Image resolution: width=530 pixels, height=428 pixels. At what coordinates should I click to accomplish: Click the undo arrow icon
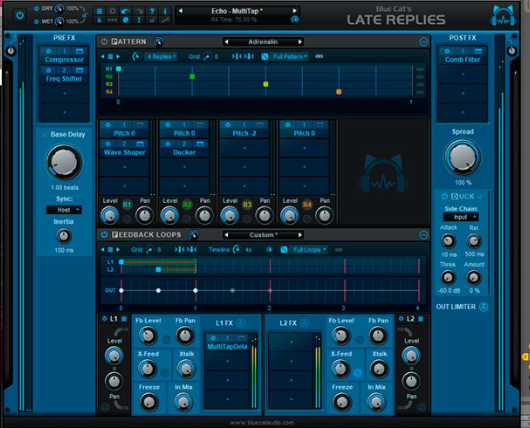126,11
